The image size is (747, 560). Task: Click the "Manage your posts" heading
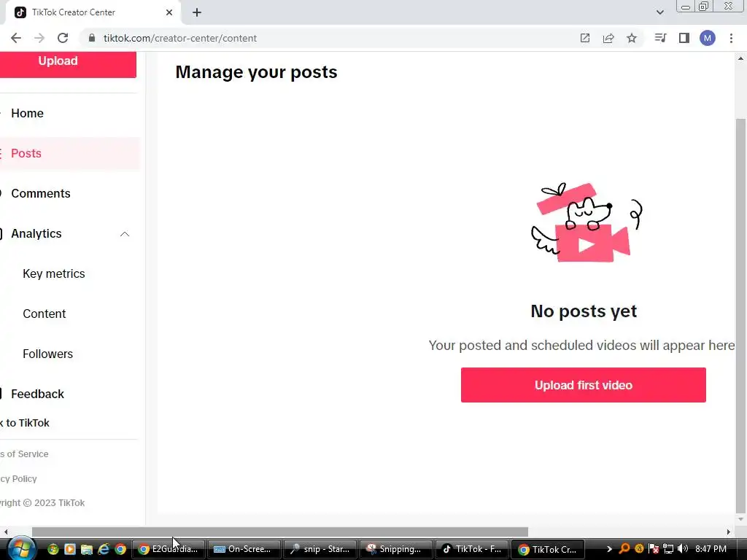[x=256, y=72]
